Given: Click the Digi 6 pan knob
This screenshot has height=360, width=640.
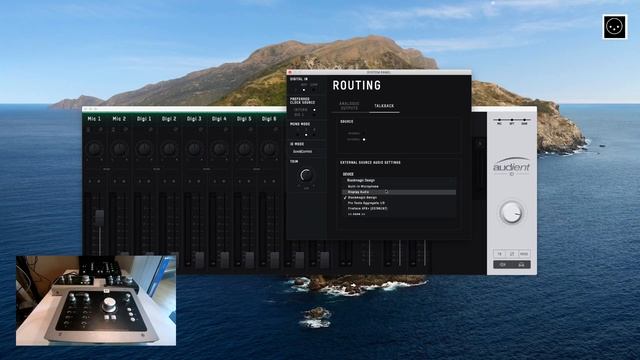Looking at the screenshot, I should click(269, 149).
